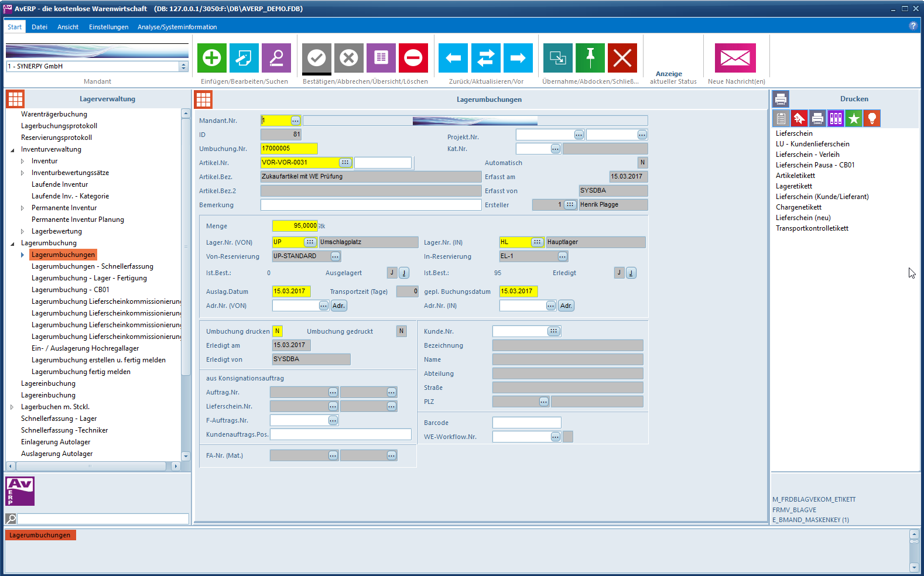Click into the Bemerkung text field

(x=370, y=205)
